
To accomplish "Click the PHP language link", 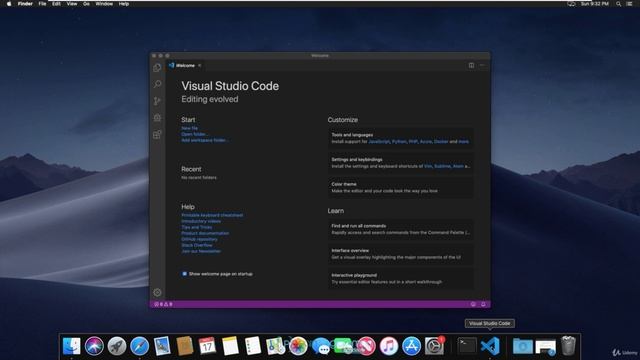I will pos(413,142).
